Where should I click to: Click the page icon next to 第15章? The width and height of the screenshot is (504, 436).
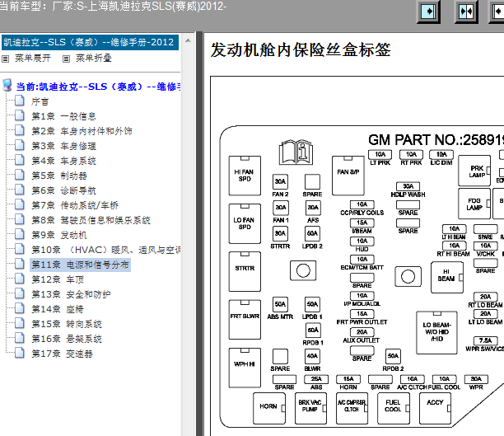click(x=20, y=323)
